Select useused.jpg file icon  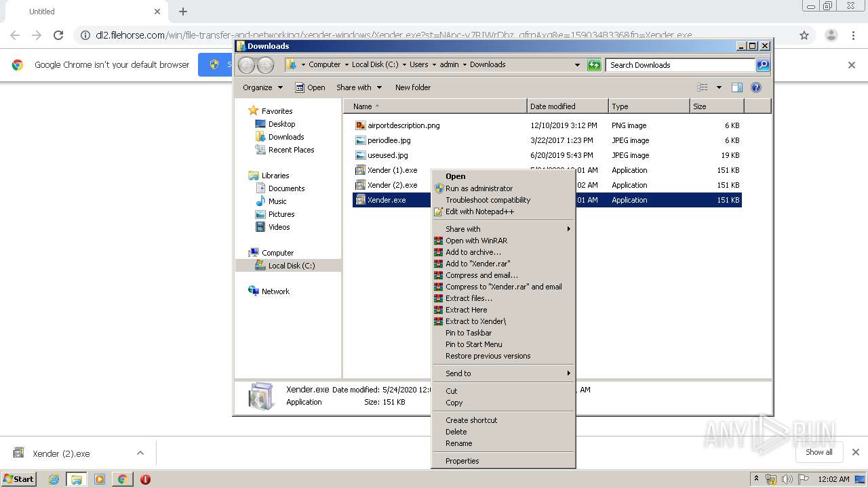(361, 155)
